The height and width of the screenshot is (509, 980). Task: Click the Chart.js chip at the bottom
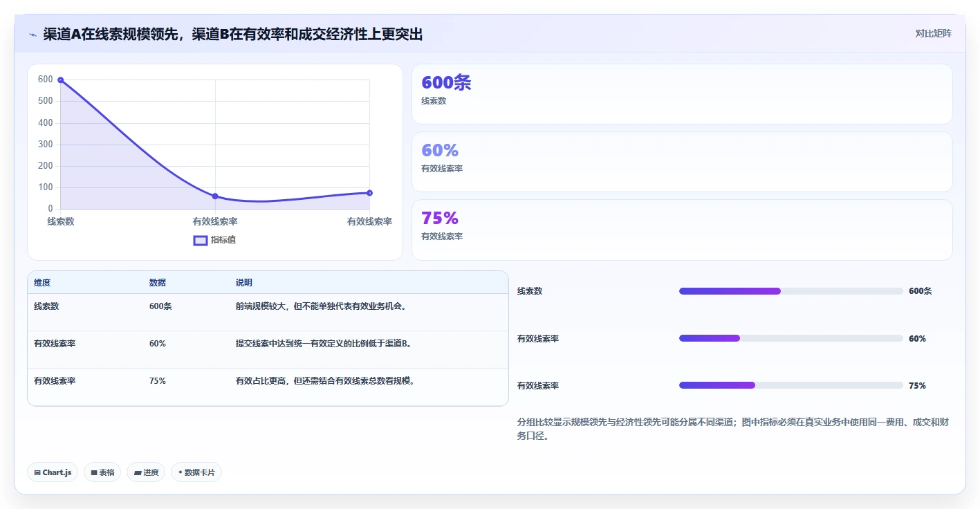(53, 472)
